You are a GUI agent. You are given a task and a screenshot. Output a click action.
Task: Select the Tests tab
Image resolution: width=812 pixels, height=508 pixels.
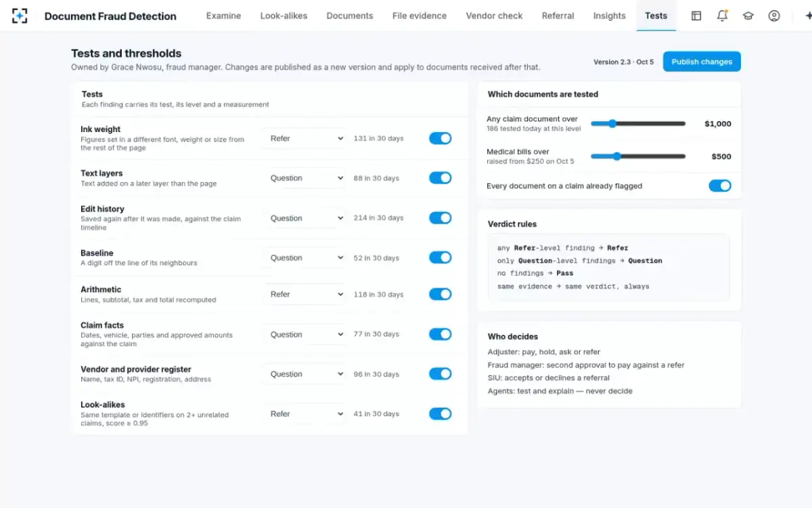pos(656,16)
